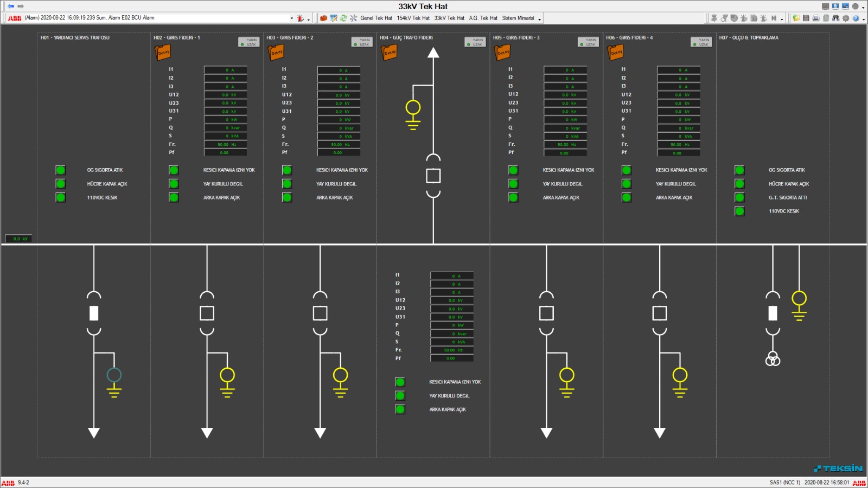Click the gear settings toolbar icon
Image resolution: width=868 pixels, height=488 pixels.
[x=846, y=18]
